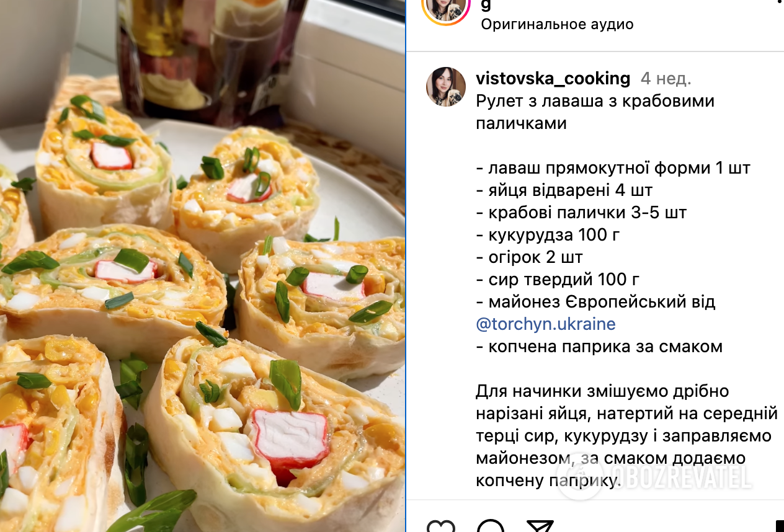Share the post using the paper plane icon
Image resolution: width=784 pixels, height=532 pixels.
tap(540, 526)
